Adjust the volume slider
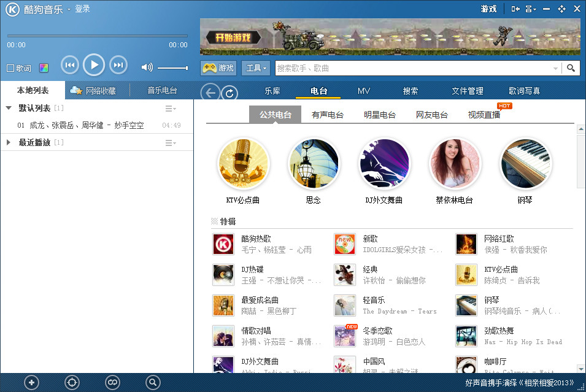586x392 pixels. (x=172, y=68)
